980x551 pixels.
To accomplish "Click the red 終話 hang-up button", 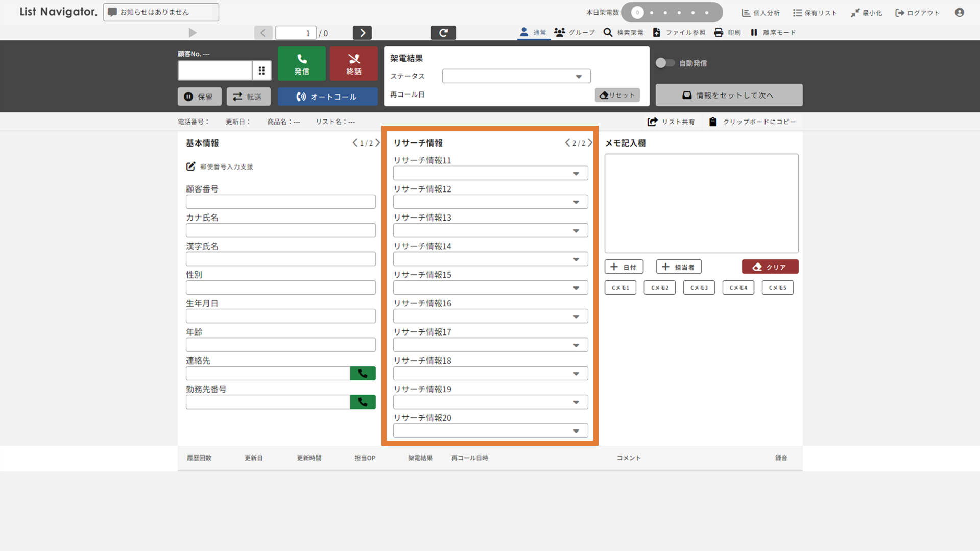I will (353, 64).
